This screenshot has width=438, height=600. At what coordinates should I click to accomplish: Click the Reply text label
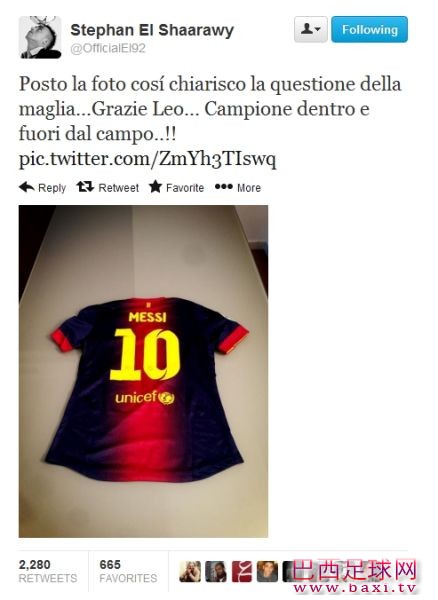click(x=52, y=188)
